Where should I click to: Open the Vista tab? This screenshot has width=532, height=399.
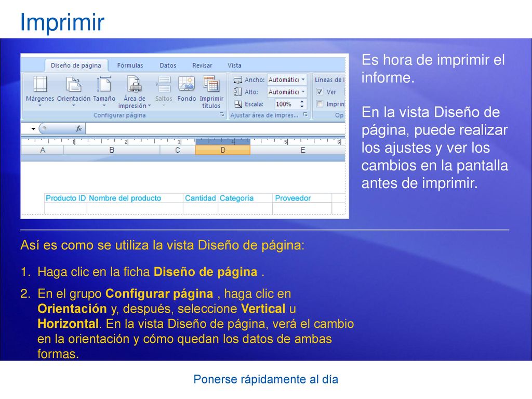click(234, 65)
